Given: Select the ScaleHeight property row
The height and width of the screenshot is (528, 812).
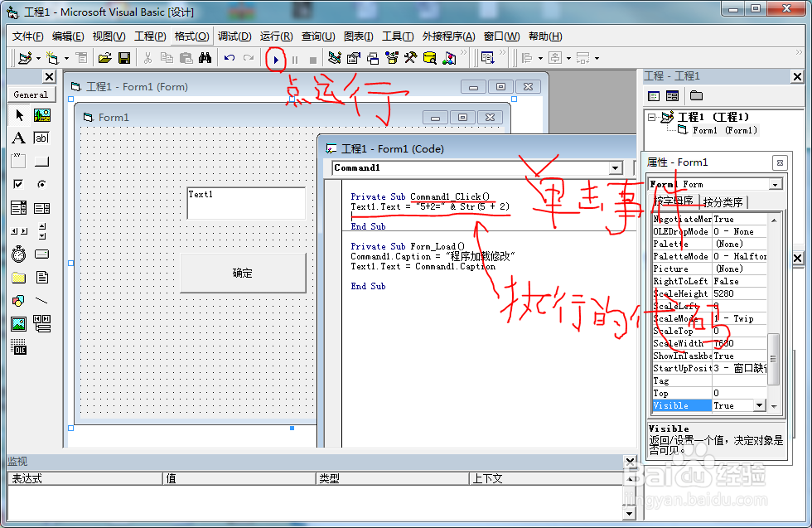Looking at the screenshot, I should (x=708, y=293).
